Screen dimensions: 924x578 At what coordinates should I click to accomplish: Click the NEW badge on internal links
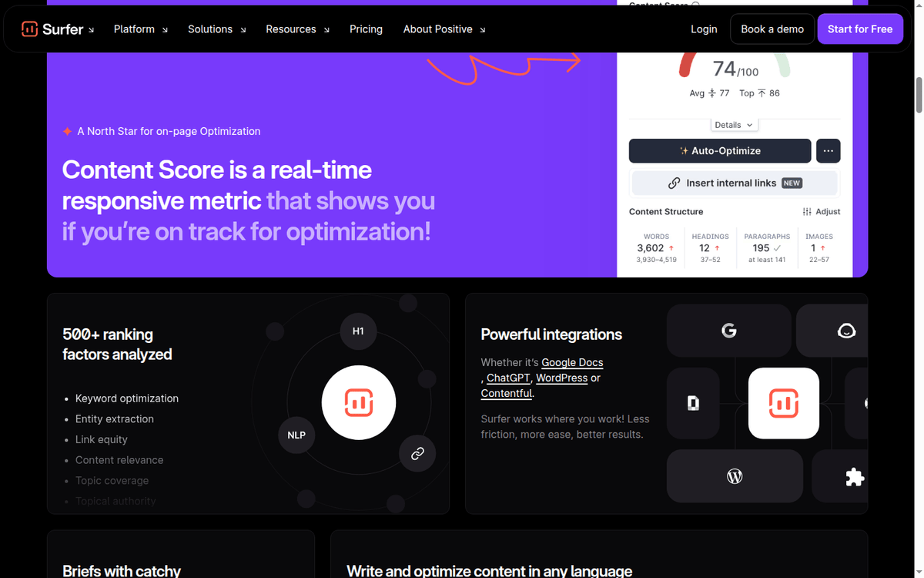(792, 183)
